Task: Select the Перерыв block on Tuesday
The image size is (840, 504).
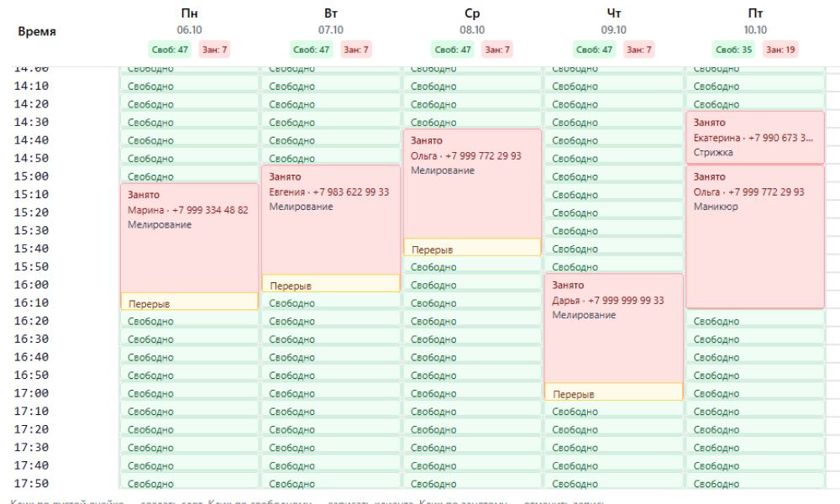Action: (x=330, y=285)
